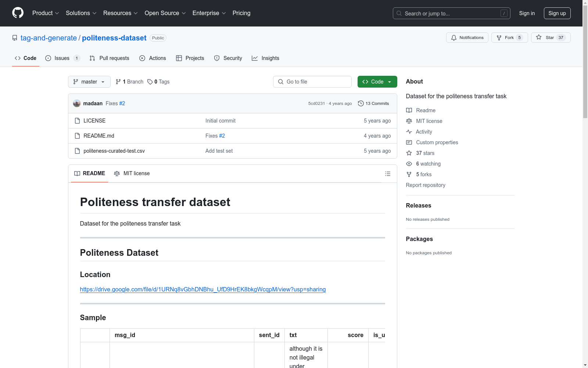
Task: Expand the Open Source menu
Action: coord(165,13)
